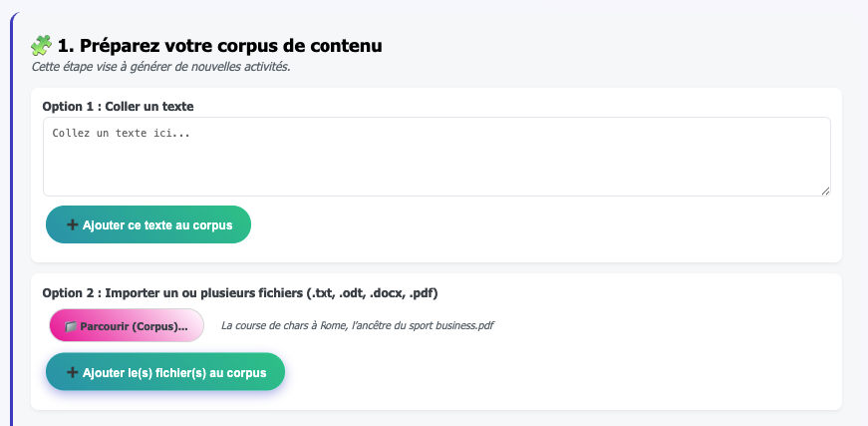Click the 'Option 1 : Coller un texte' label

click(118, 105)
